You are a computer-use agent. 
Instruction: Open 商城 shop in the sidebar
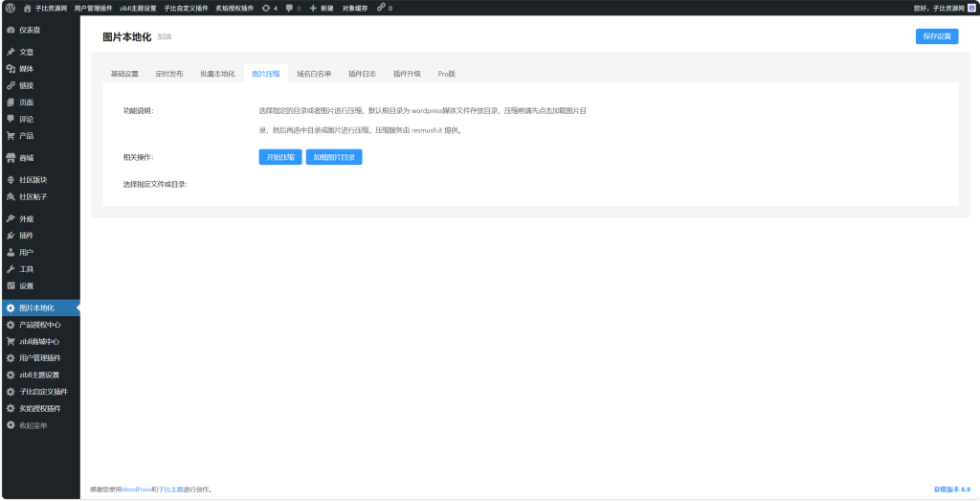click(x=27, y=158)
